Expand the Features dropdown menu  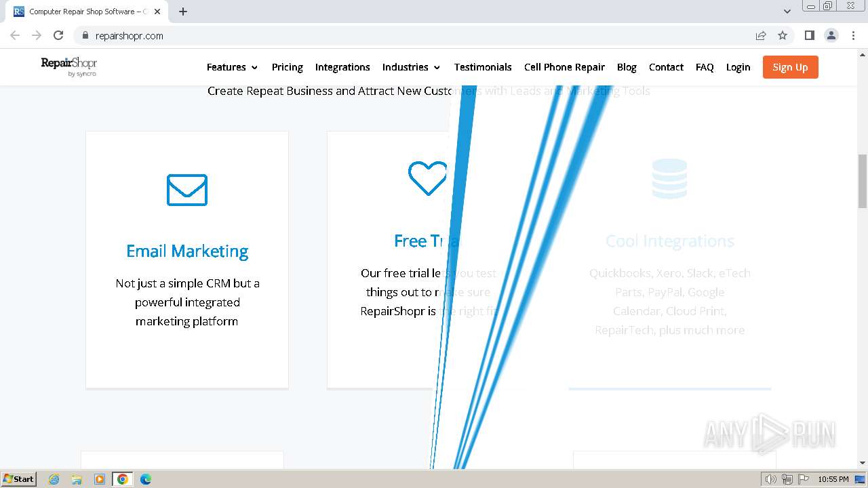[232, 67]
